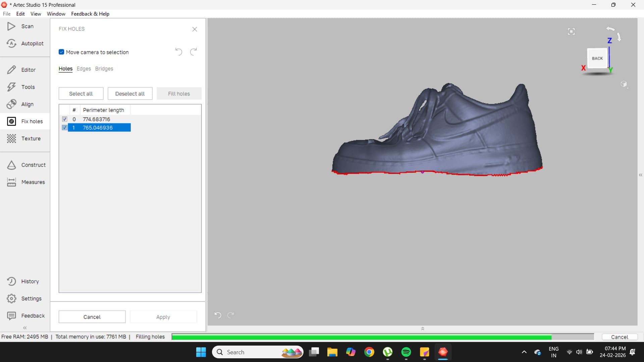Viewport: 644px width, 362px height.
Task: Expand the bottom panel double-chevron
Action: coord(422,329)
